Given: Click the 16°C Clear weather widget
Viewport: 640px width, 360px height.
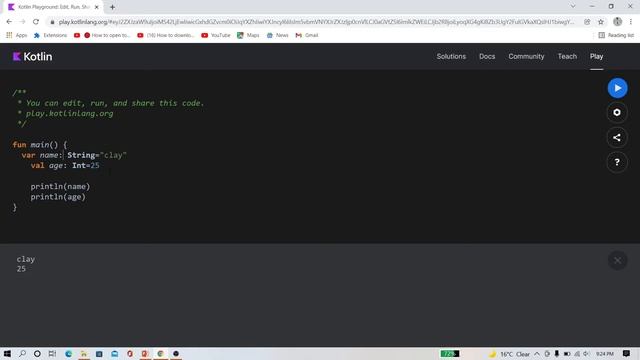Looking at the screenshot, I should click(x=510, y=354).
